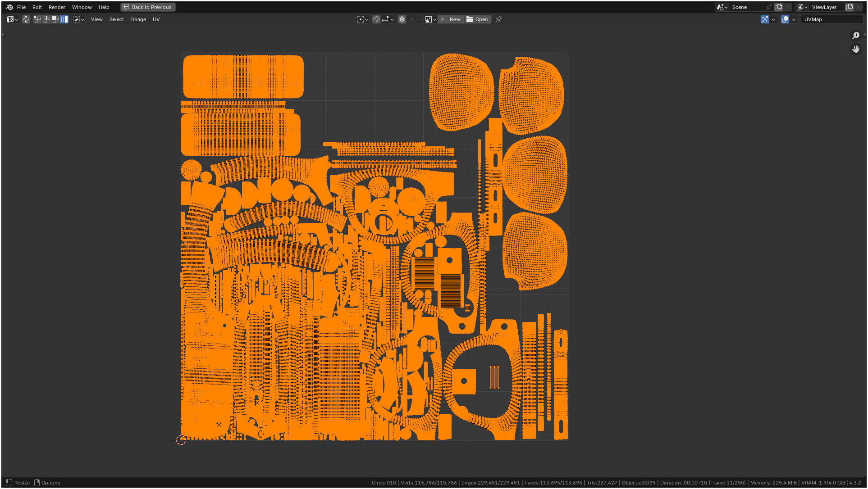
Task: Click the pin image icon
Action: [x=498, y=19]
